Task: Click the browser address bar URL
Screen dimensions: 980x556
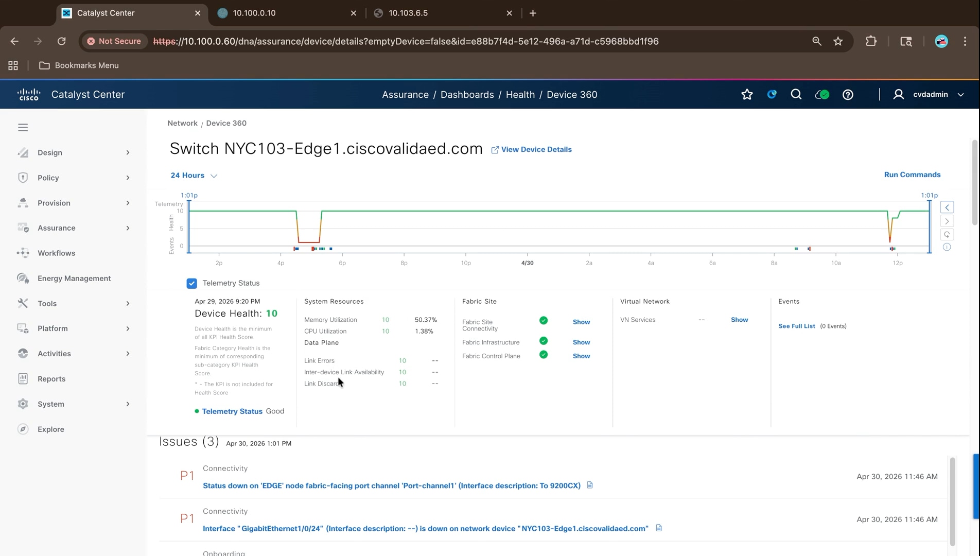Action: pyautogui.click(x=406, y=41)
